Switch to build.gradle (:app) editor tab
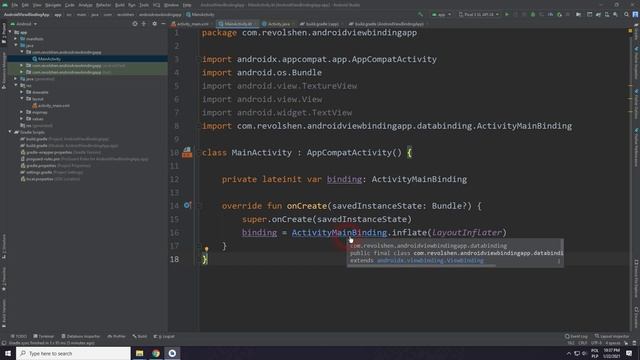Screen dimensions: 640x360 pyautogui.click(x=321, y=24)
